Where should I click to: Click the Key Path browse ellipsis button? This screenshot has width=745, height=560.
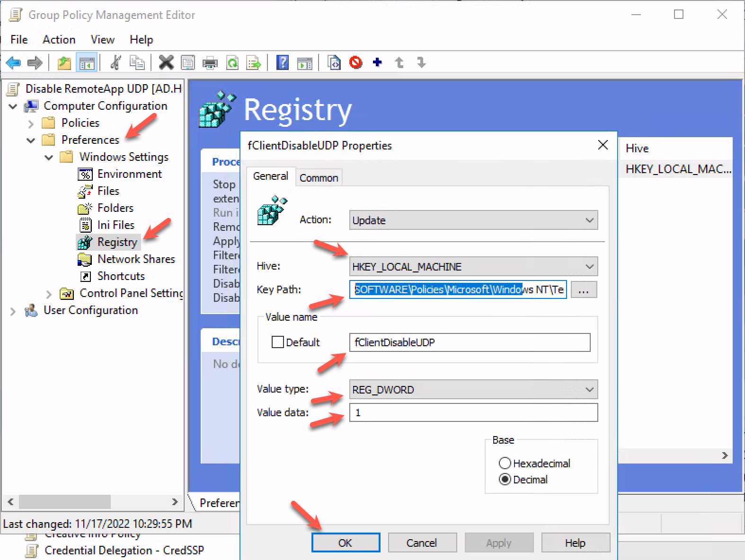click(584, 289)
